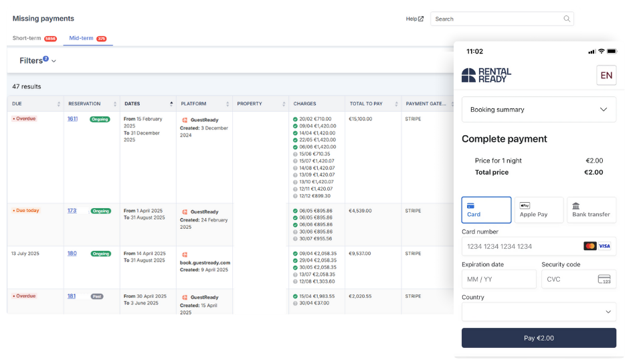Expand the Filters section
This screenshot has height=364, width=639.
pyautogui.click(x=37, y=61)
